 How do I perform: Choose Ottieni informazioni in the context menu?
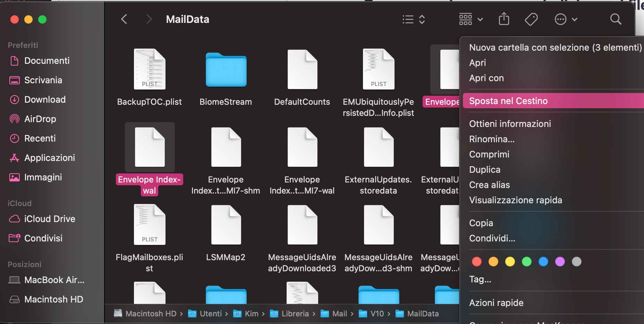(x=510, y=123)
